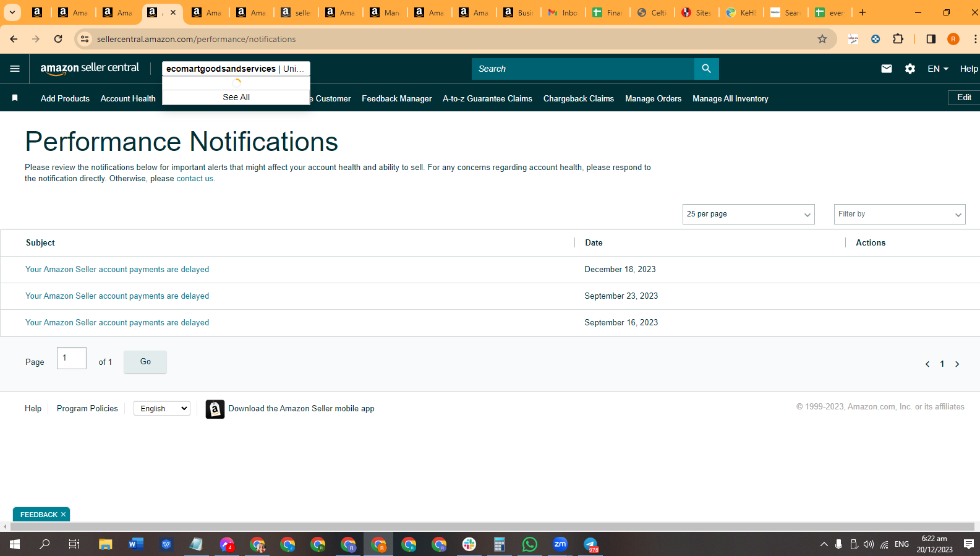The height and width of the screenshot is (556, 980).
Task: Open the ecomartgoodsandservices account switcher
Action: click(236, 69)
